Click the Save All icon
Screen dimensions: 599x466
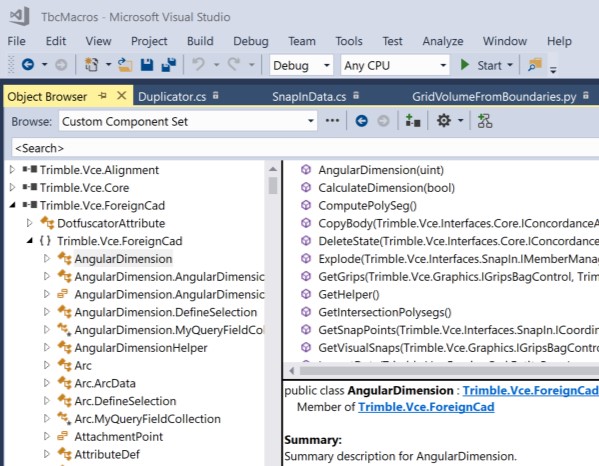pyautogui.click(x=169, y=65)
